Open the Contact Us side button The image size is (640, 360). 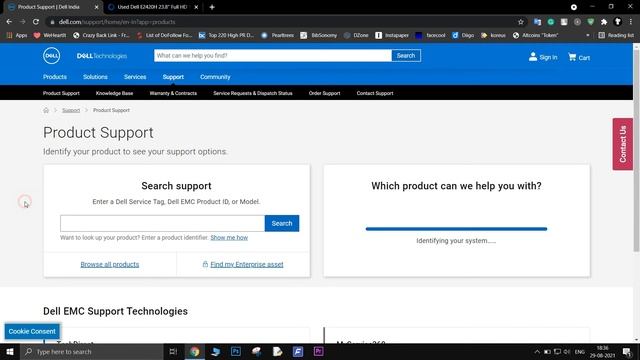click(x=622, y=144)
